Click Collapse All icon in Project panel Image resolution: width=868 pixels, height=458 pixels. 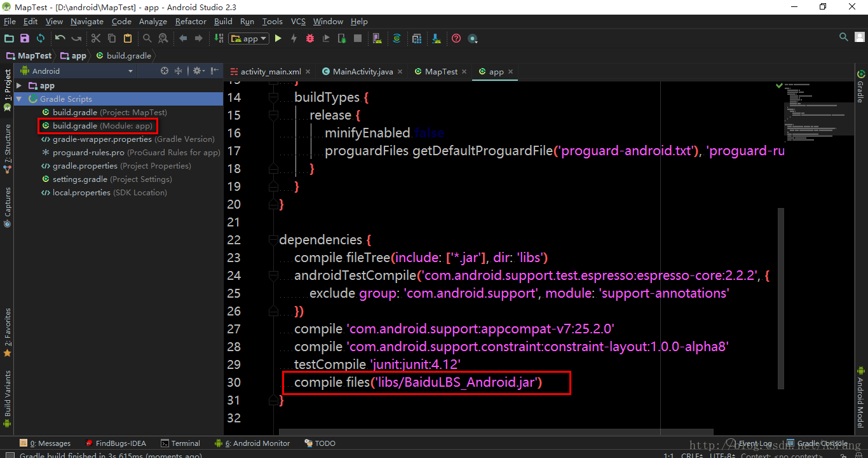click(x=179, y=71)
